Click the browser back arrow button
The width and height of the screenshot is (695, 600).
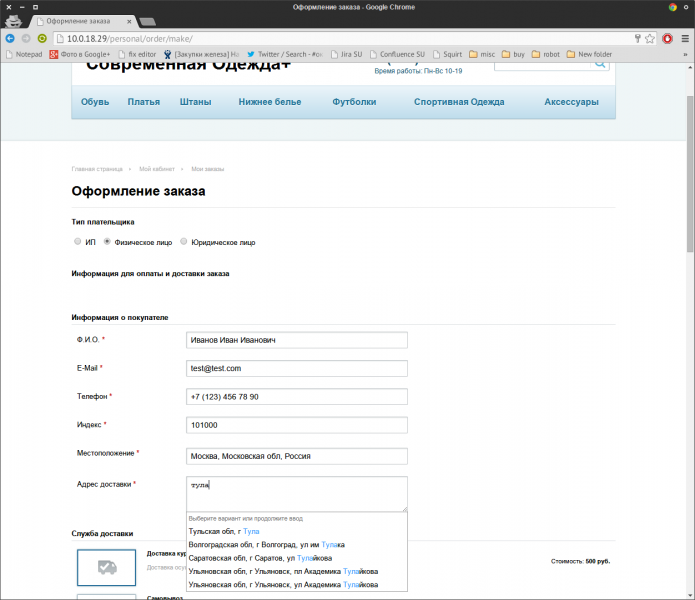(x=10, y=38)
